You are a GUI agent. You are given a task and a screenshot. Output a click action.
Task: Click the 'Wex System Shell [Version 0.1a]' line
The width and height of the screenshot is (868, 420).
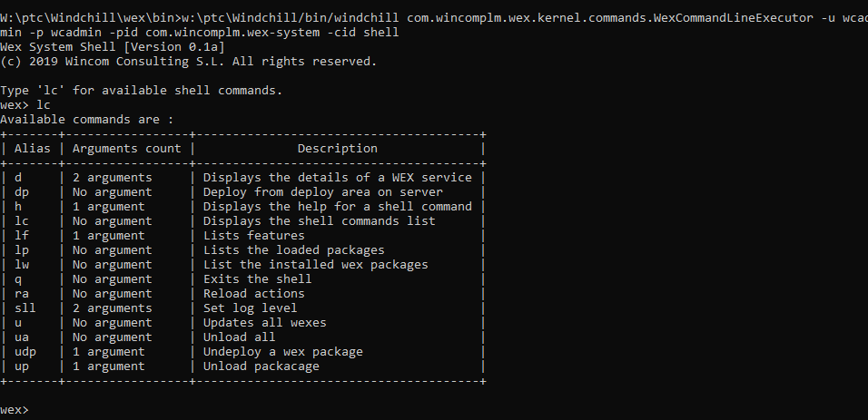tap(112, 47)
